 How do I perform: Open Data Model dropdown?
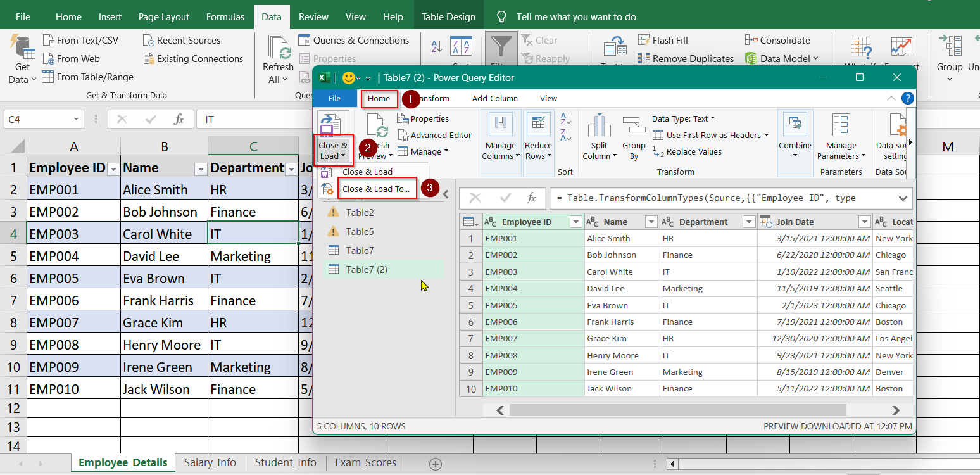pos(782,58)
